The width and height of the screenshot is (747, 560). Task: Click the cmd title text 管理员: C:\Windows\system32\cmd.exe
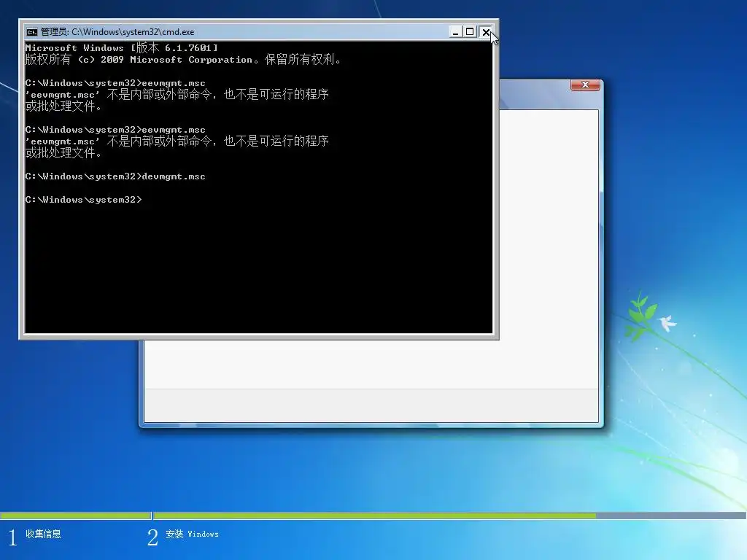(117, 32)
